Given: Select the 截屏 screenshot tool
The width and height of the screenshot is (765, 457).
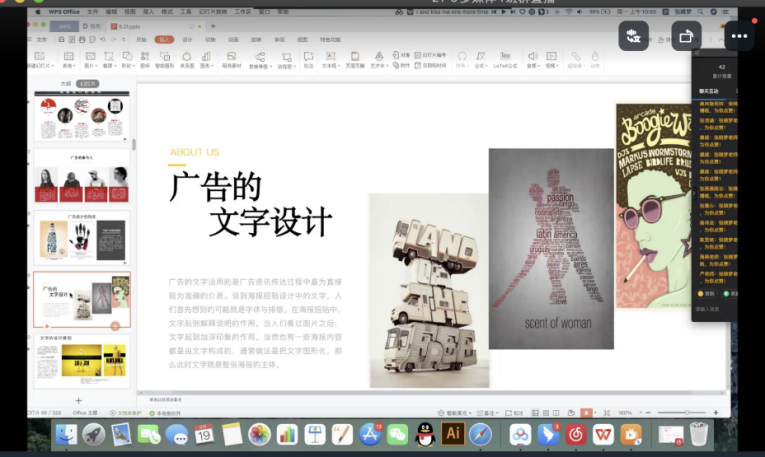Looking at the screenshot, I should (x=109, y=60).
